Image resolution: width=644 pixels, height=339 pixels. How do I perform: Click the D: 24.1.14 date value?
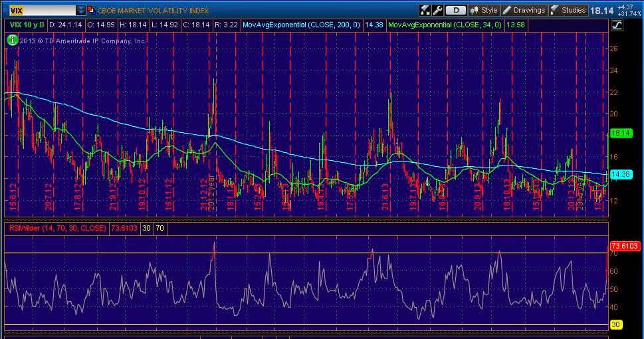coord(65,25)
